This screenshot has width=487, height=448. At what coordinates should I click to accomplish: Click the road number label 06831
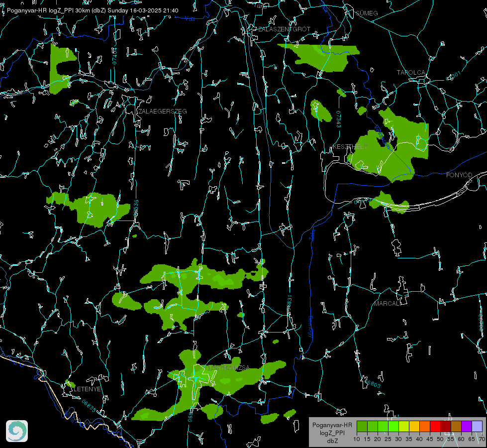click(x=289, y=304)
